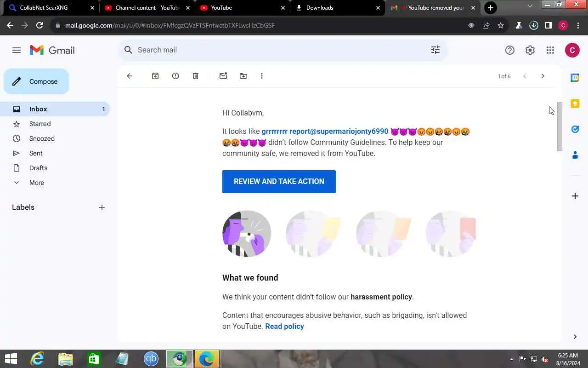Open the Google account avatar
The height and width of the screenshot is (368, 588).
pyautogui.click(x=572, y=50)
